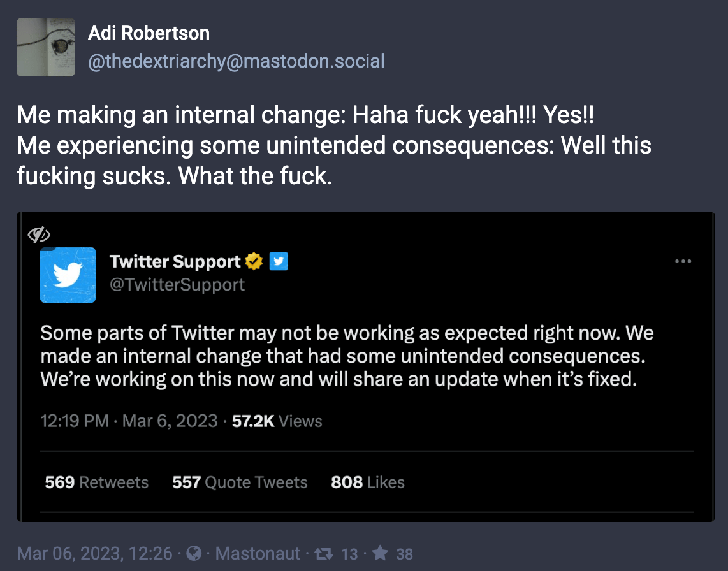Open the three-dot more options menu
Image resolution: width=728 pixels, height=571 pixels.
(x=683, y=261)
